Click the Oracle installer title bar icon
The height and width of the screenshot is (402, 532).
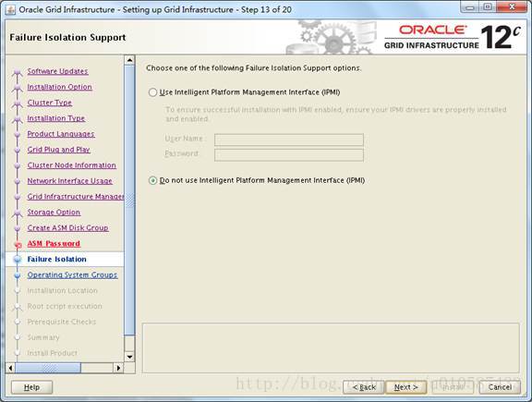(10, 10)
